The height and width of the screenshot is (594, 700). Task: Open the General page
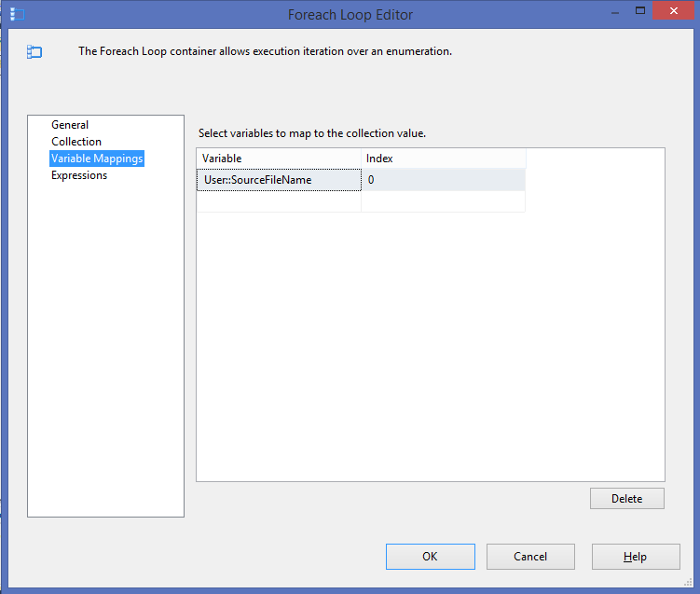pyautogui.click(x=70, y=125)
